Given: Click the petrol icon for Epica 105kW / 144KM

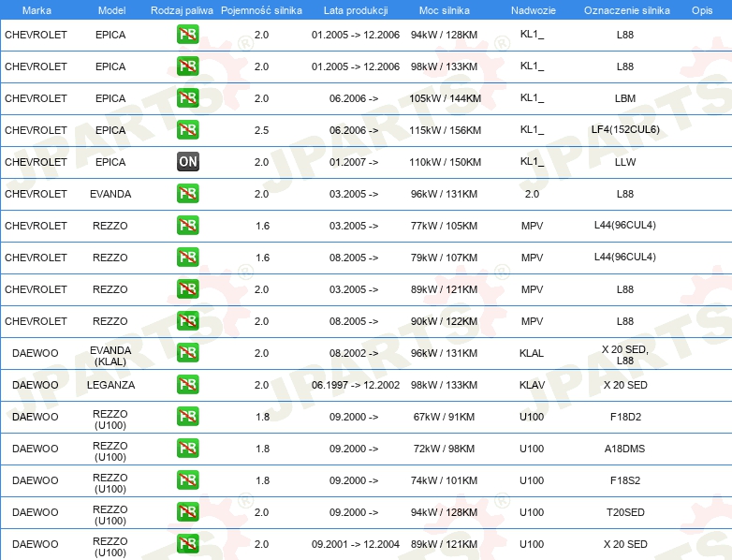Looking at the screenshot, I should pyautogui.click(x=187, y=98).
